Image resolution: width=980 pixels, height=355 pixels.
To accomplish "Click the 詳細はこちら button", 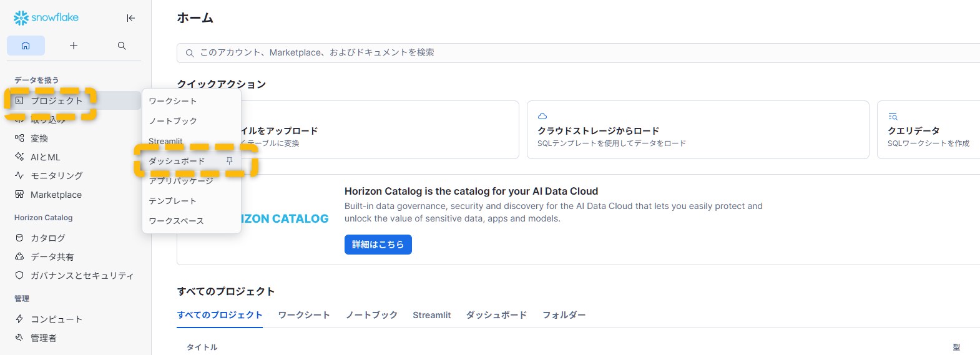I will [x=378, y=245].
